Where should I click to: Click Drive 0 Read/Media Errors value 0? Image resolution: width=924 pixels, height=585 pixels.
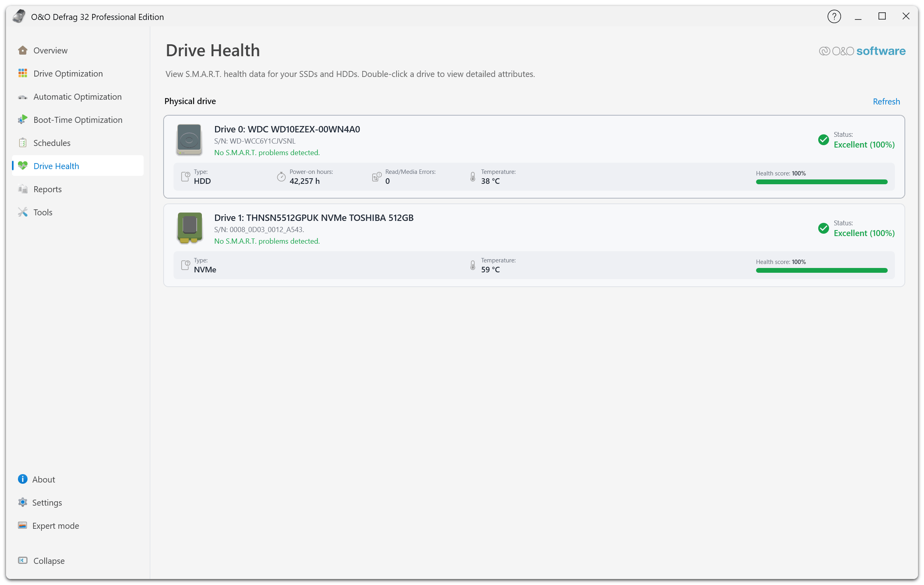point(387,181)
